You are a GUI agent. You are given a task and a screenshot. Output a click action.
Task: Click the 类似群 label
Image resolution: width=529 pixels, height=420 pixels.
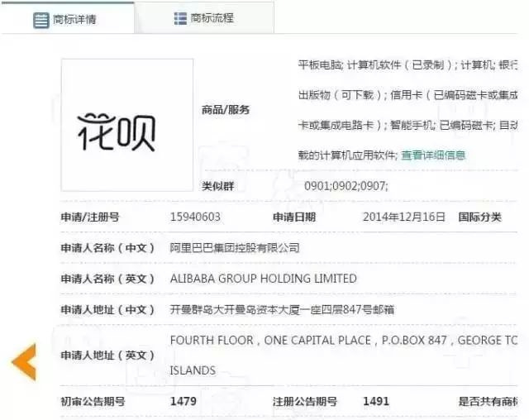217,186
